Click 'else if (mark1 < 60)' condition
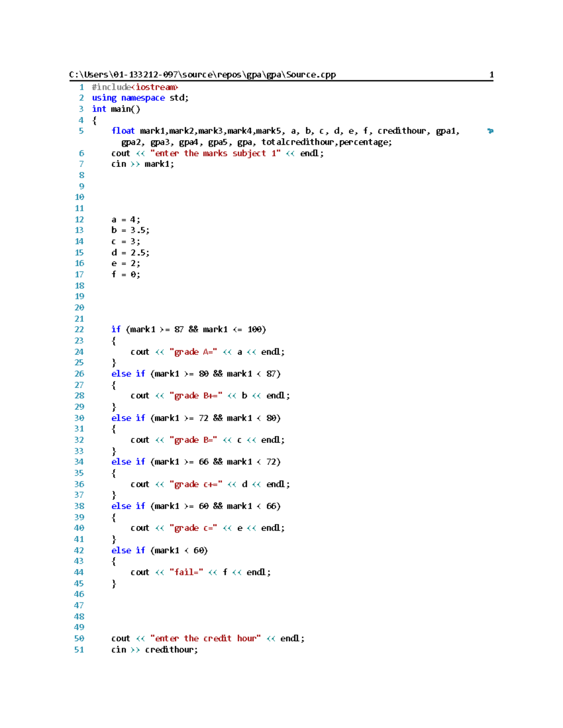This screenshot has height=728, width=563. tap(160, 550)
